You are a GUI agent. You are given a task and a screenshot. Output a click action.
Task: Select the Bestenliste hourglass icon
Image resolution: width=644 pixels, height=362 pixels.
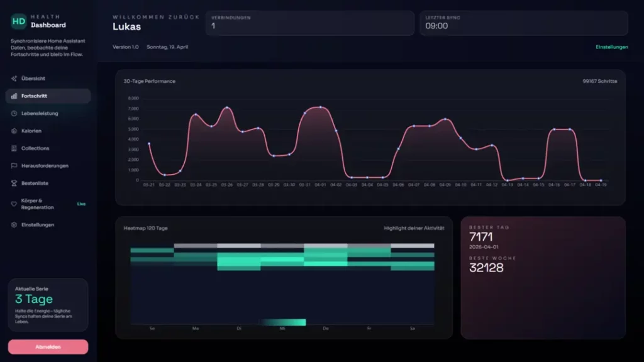pos(14,183)
